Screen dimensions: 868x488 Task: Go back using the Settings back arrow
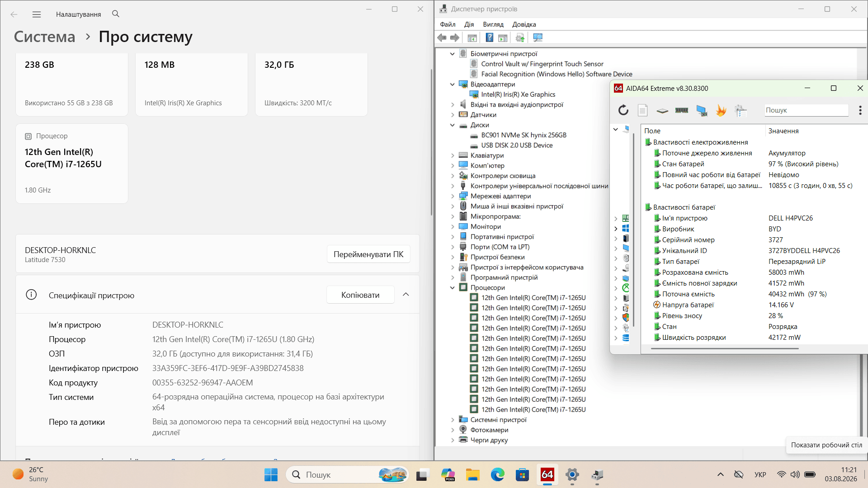14,14
